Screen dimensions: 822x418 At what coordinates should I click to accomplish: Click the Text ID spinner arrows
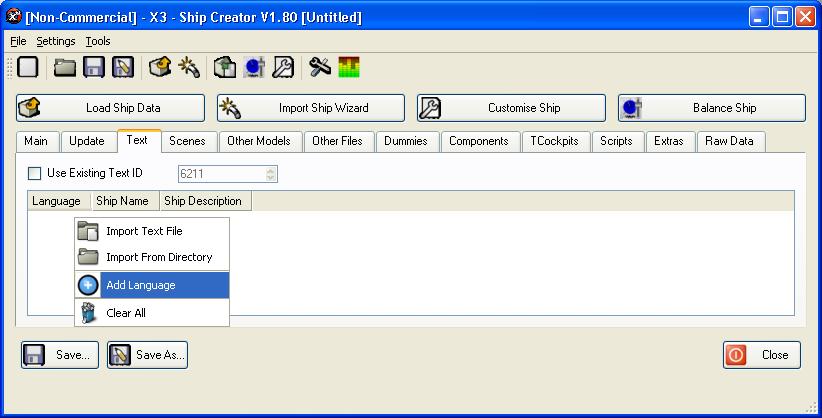click(271, 174)
